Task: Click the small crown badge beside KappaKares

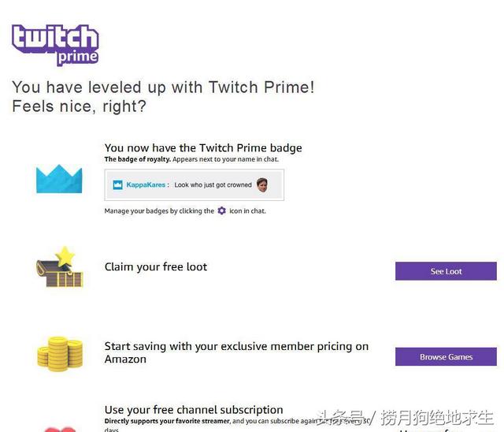Action: [x=117, y=184]
